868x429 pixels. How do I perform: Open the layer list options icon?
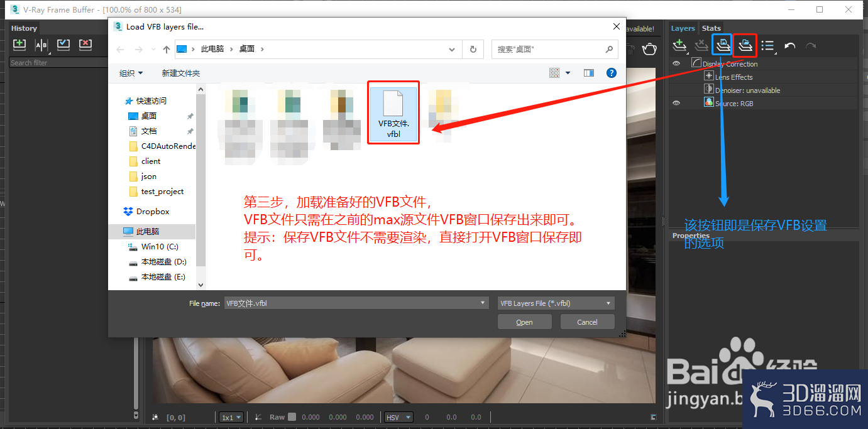767,45
